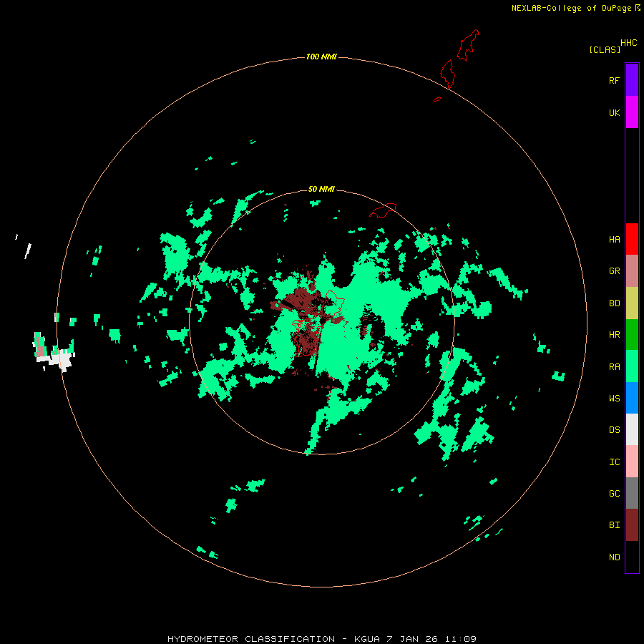Click the HR dark green legend swatch
This screenshot has height=644, width=644.
pos(632,335)
